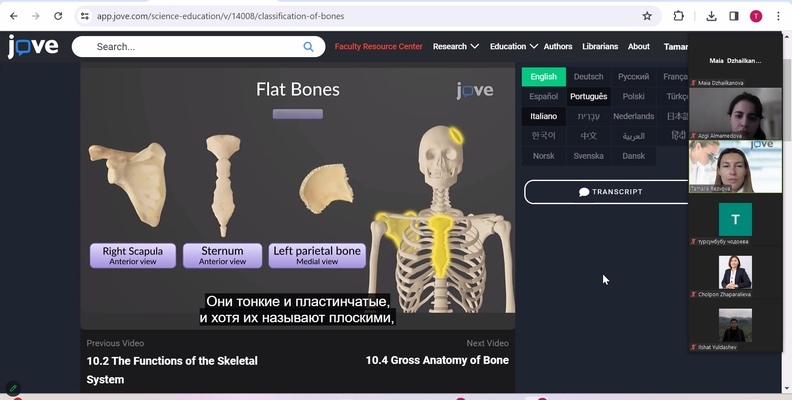Open the Chrome profile avatar
Image resolution: width=792 pixels, height=400 pixels.
coord(756,16)
